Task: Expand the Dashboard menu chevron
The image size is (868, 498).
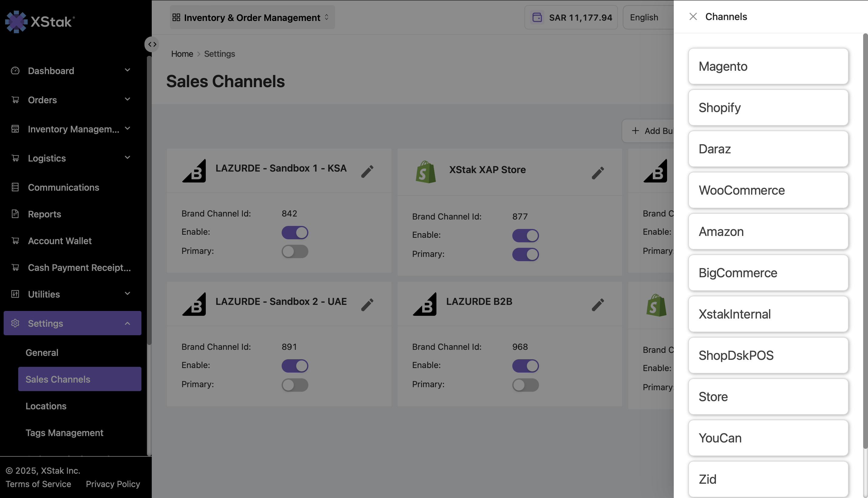Action: pos(127,70)
